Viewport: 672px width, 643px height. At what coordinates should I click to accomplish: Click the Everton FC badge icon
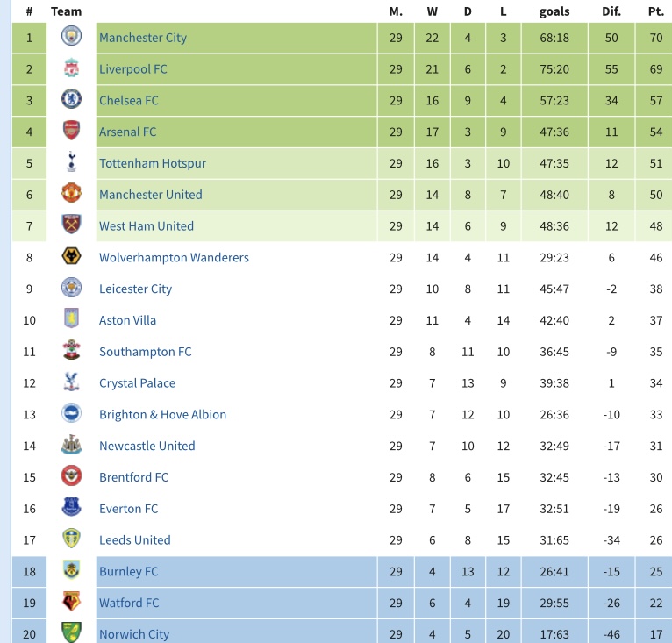coord(71,507)
